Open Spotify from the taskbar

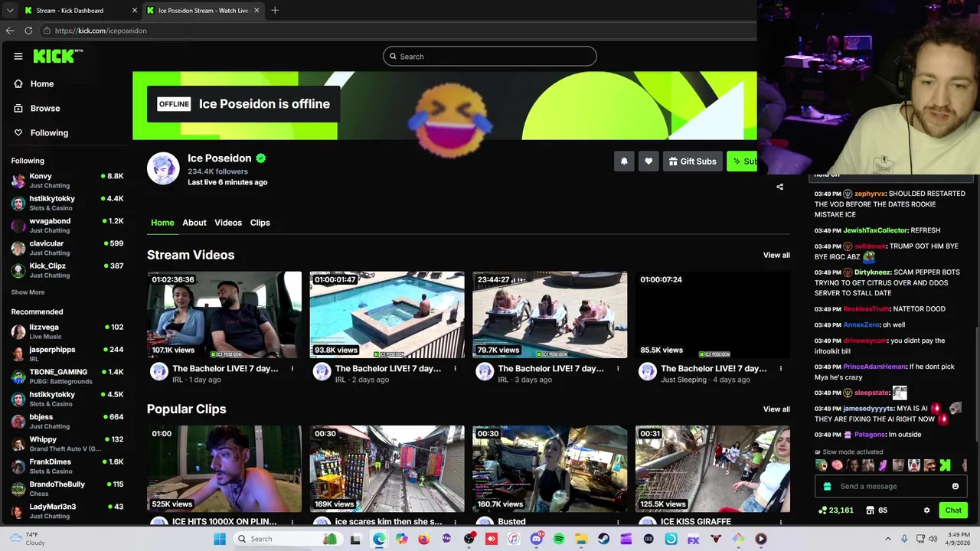[559, 539]
